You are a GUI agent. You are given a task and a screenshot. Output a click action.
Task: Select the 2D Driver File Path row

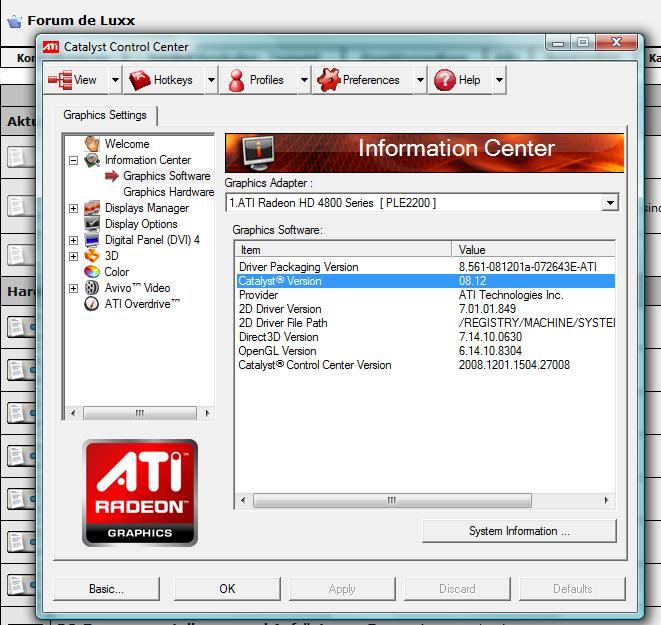425,323
